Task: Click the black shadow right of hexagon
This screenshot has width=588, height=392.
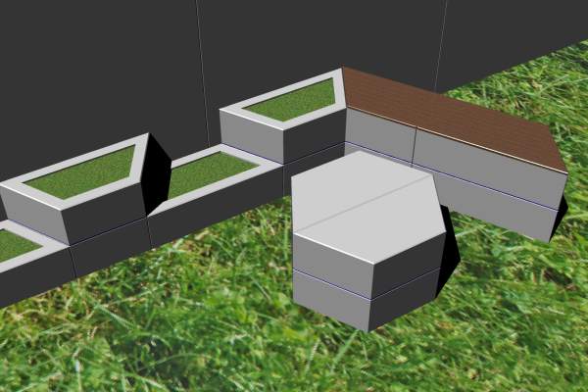Action: click(x=449, y=255)
